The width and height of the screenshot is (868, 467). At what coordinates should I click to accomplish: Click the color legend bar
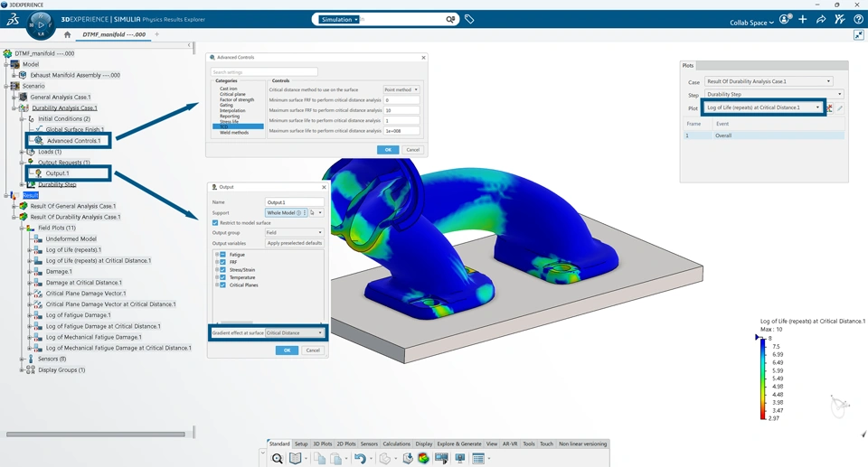pos(763,379)
